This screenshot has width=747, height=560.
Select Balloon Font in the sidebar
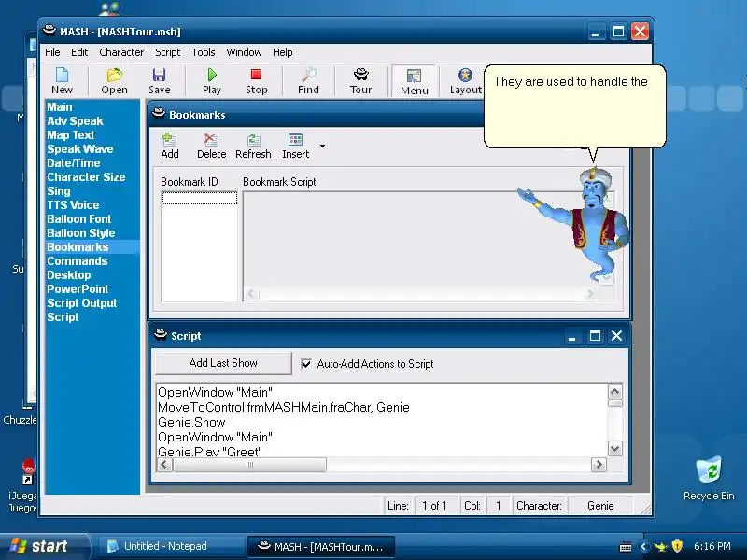pos(79,219)
